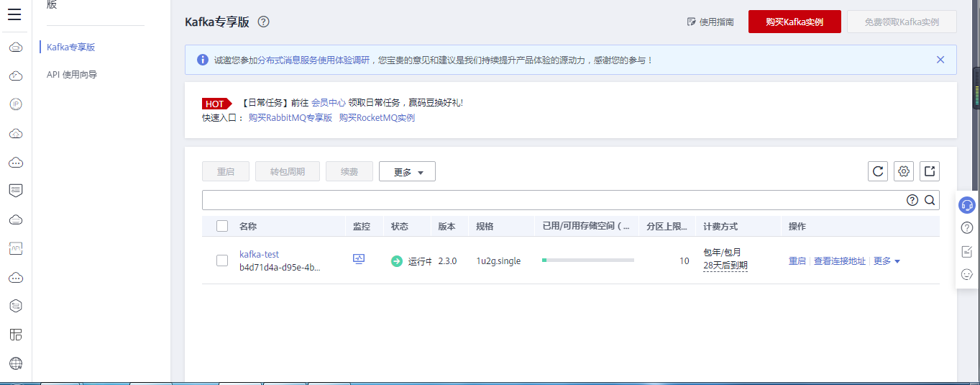Click the 重启 toolbar button
Screen dimensions: 980x385
pos(226,171)
